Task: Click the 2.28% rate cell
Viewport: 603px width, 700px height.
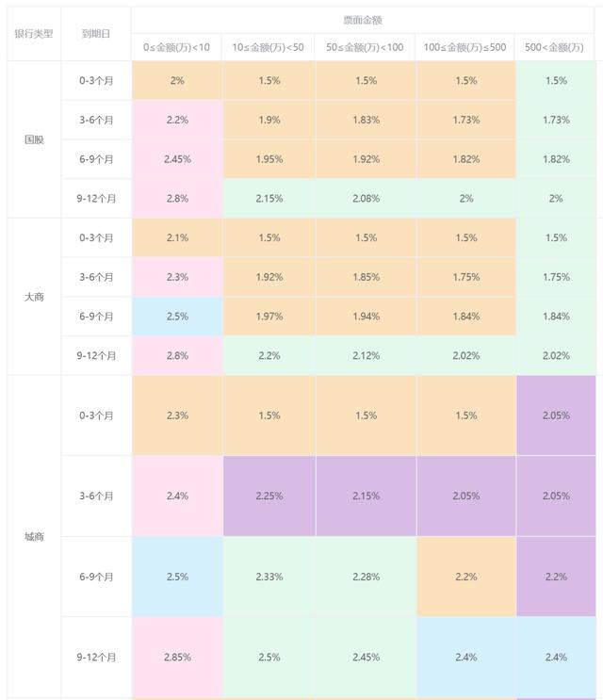Action: (365, 577)
